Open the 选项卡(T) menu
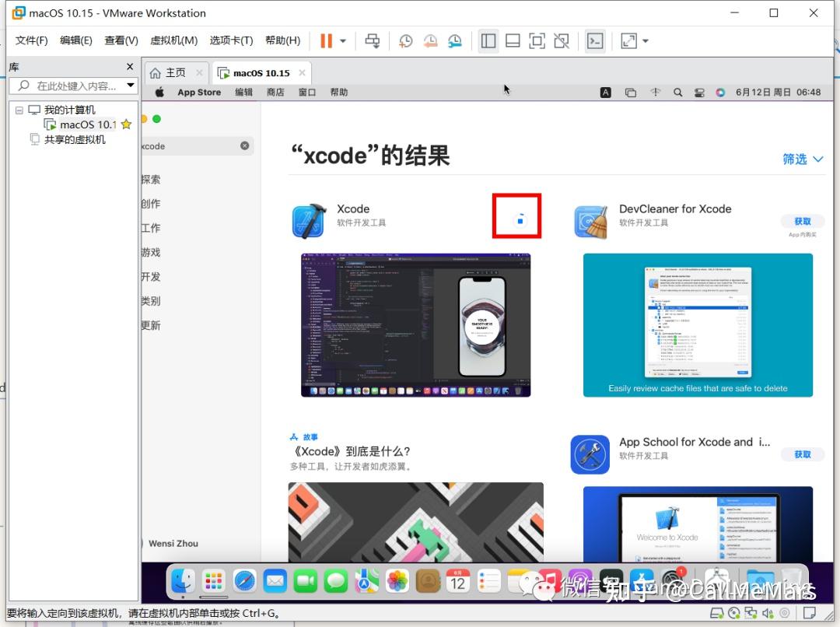This screenshot has width=840, height=627. tap(231, 40)
